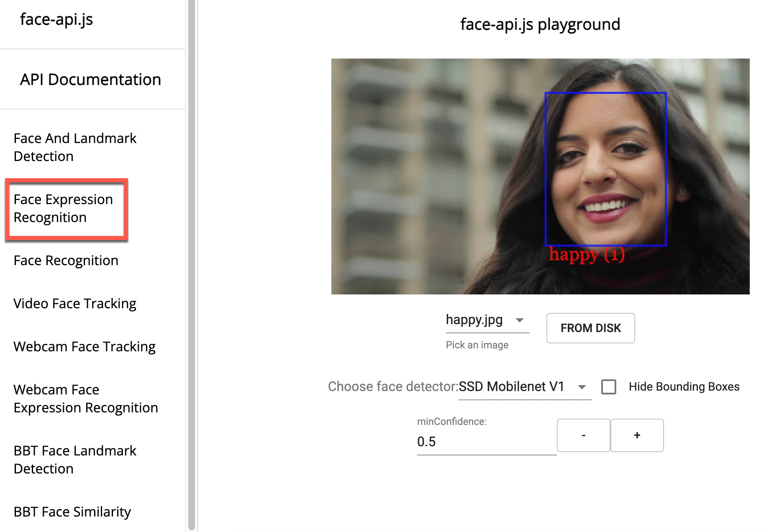This screenshot has width=769, height=532.
Task: Open the API Documentation link
Action: pos(90,79)
